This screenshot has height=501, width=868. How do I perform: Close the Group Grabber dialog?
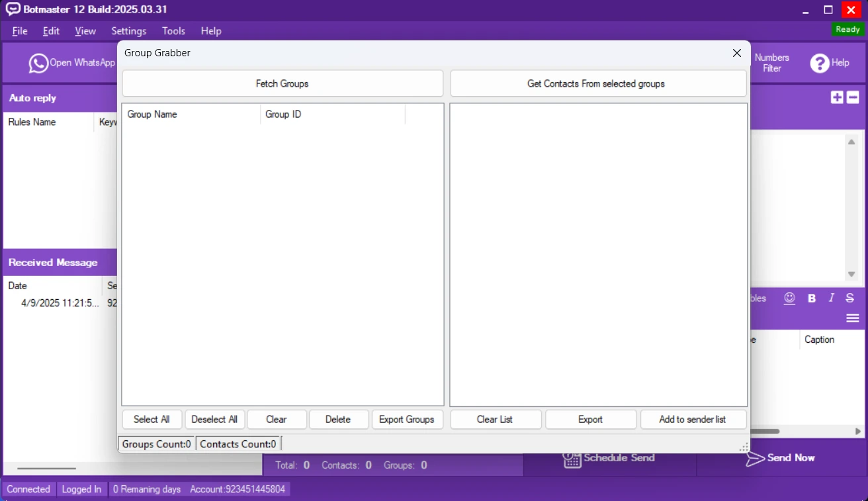(736, 53)
